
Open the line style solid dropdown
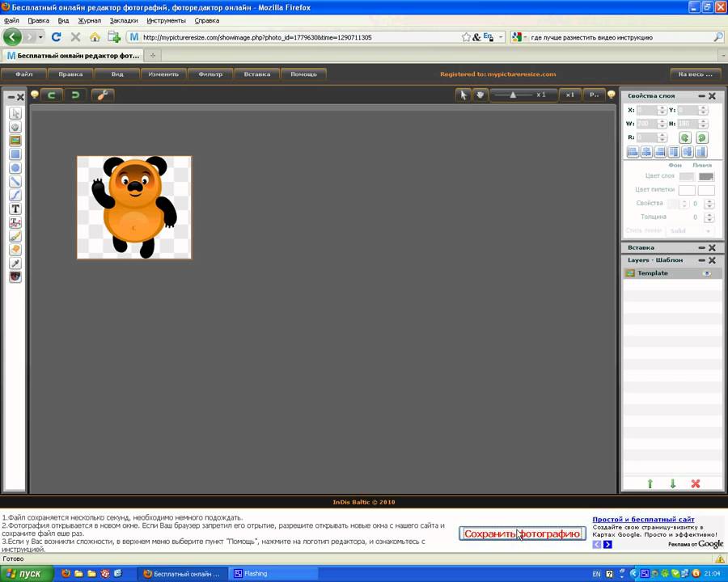(691, 230)
